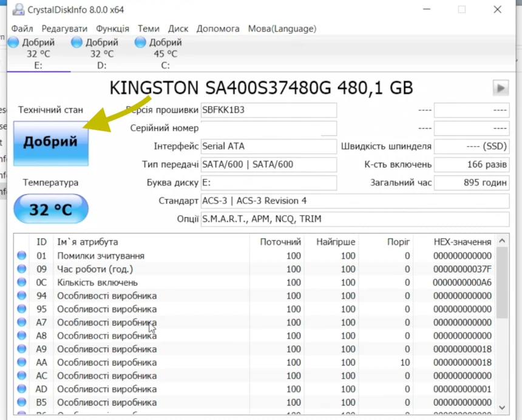
Task: Click the firmware version field SBFKK1B3
Action: pos(269,110)
